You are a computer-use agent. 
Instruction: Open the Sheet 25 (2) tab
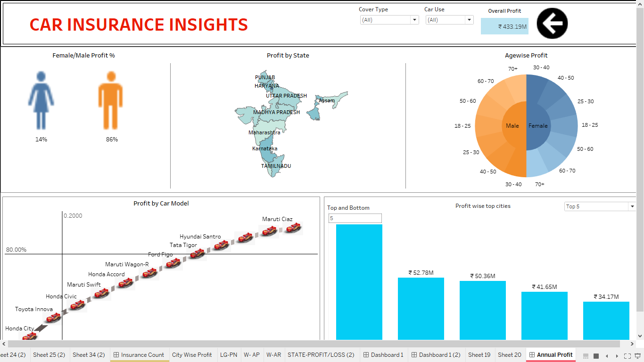[49, 355]
